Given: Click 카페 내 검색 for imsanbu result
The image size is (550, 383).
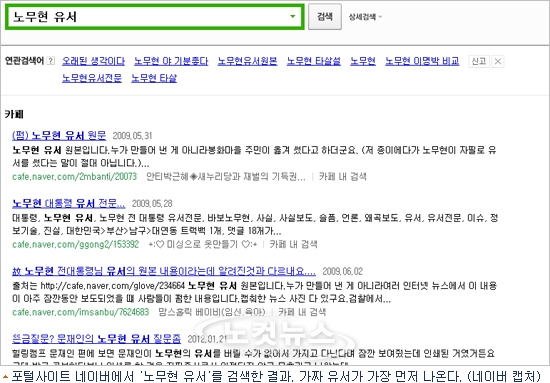Looking at the screenshot, I should (302, 312).
